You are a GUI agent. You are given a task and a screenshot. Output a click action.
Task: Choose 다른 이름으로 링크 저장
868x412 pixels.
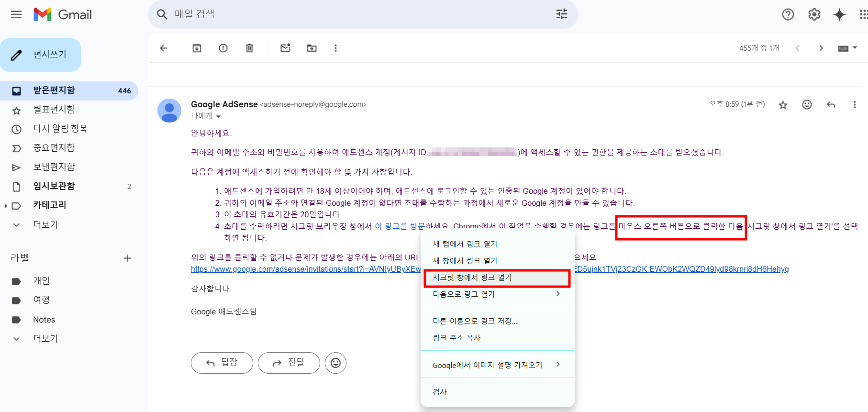pyautogui.click(x=498, y=321)
